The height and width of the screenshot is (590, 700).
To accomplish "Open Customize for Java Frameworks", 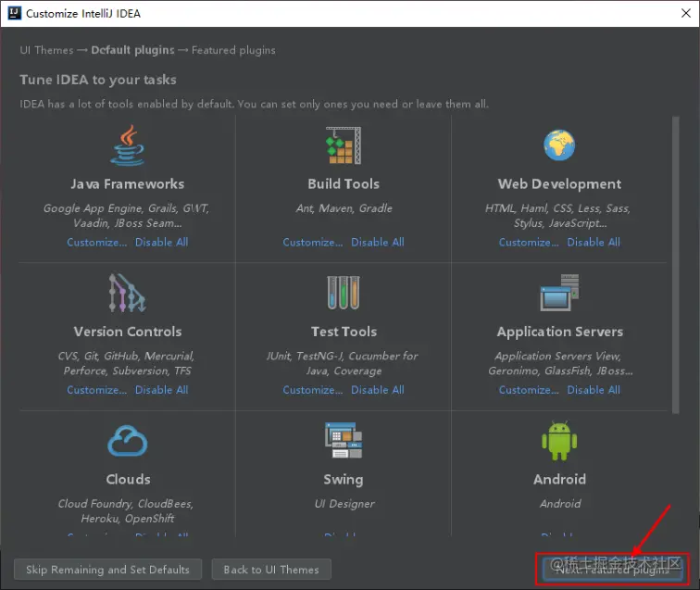I will [x=97, y=242].
